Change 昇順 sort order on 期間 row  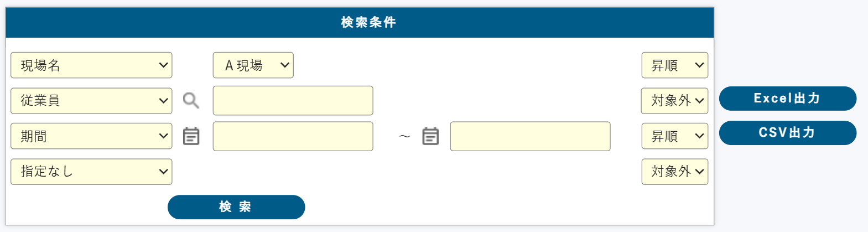point(675,136)
